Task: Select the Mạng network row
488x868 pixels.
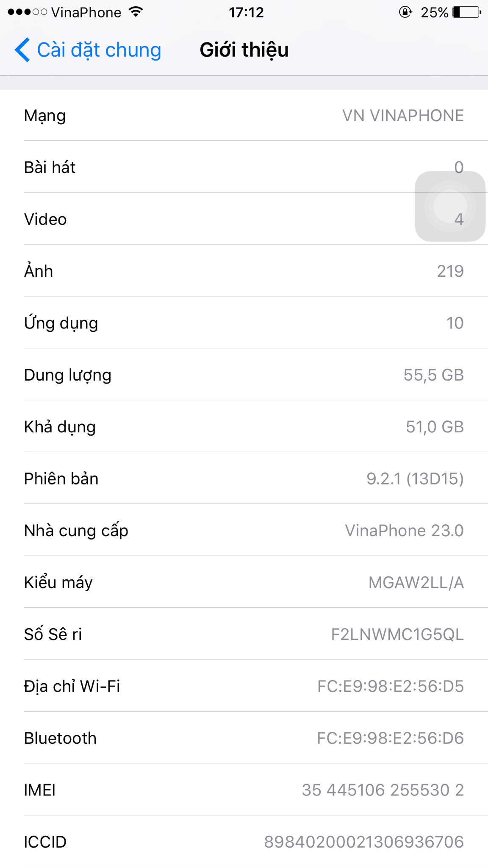Action: (244, 115)
